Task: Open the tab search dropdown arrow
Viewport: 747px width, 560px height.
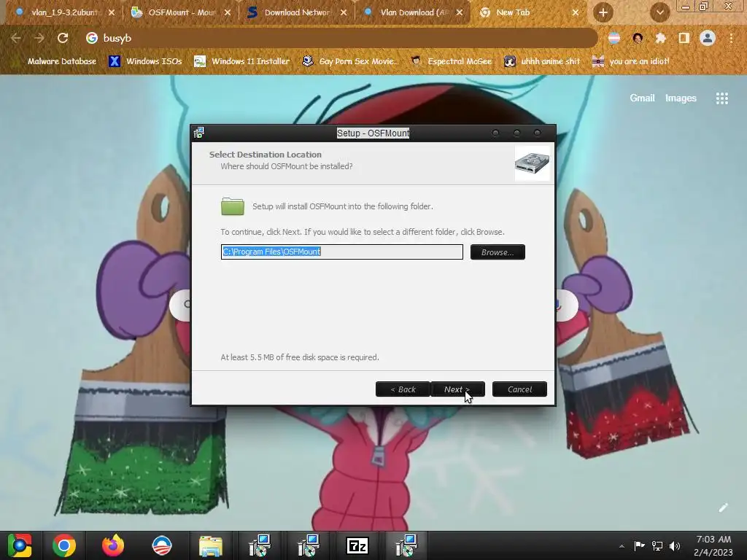Action: [x=659, y=12]
